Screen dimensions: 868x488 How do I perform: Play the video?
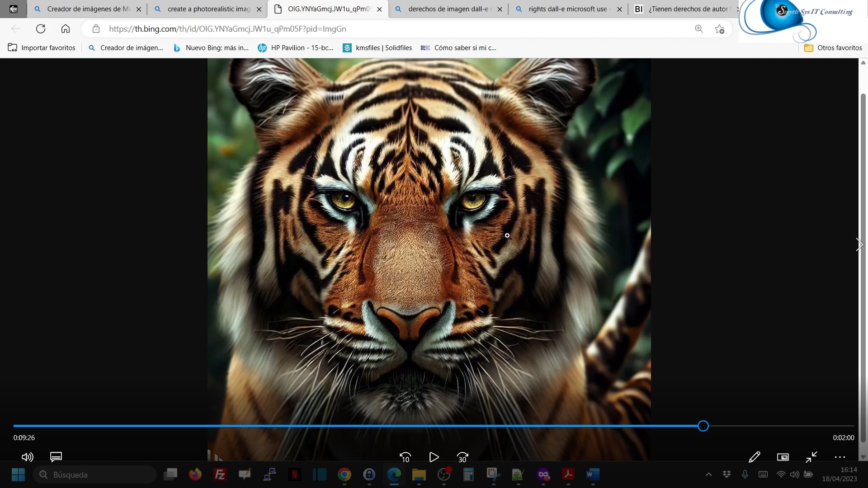(434, 457)
